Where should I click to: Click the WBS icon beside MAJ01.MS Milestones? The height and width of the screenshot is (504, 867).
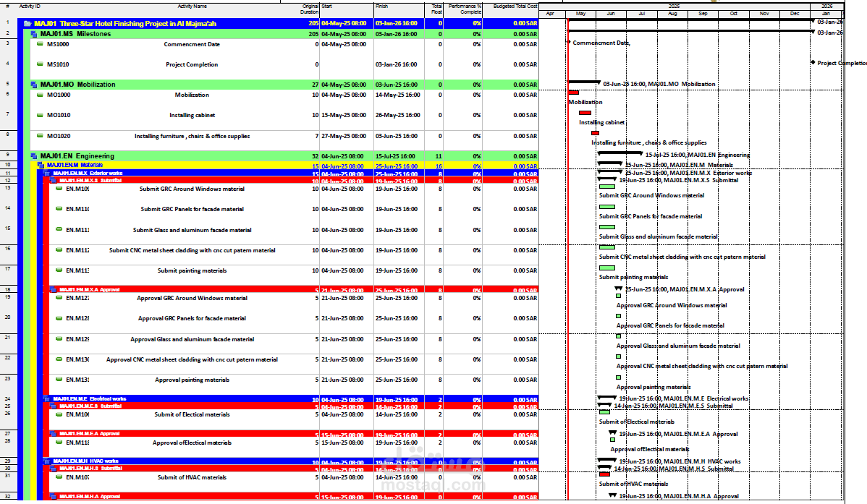[34, 34]
